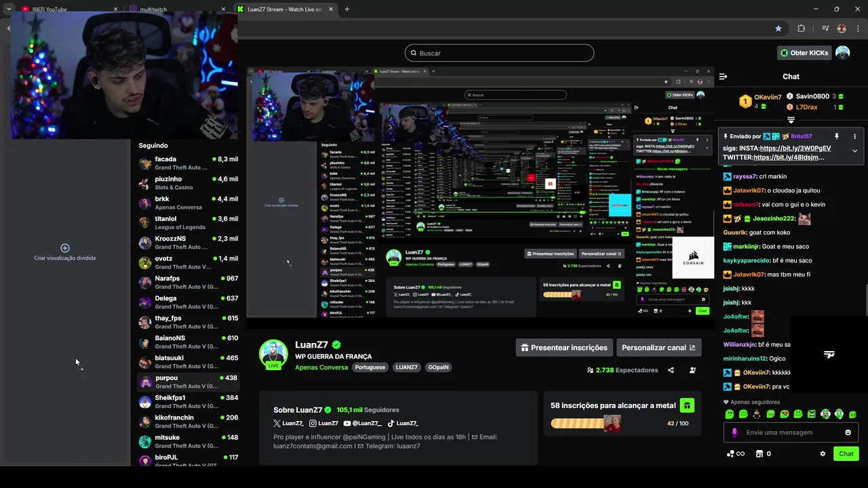Click the GOpaiN tag
The image size is (868, 488).
(439, 367)
